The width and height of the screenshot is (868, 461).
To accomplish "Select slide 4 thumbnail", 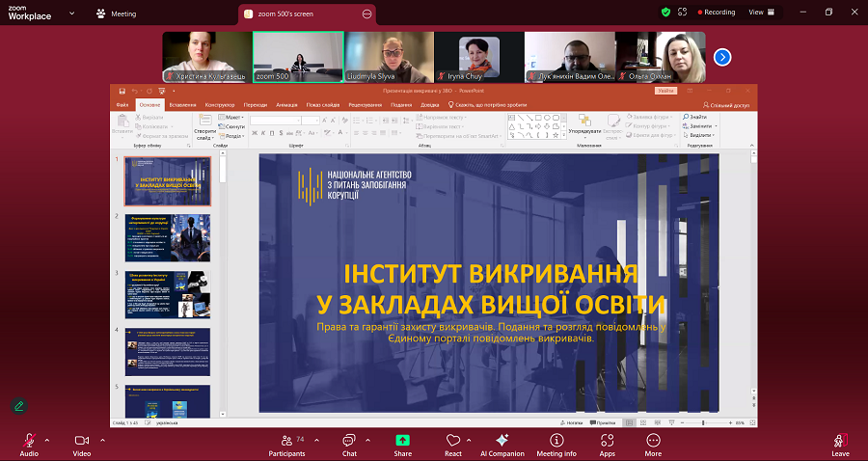I will coord(167,351).
